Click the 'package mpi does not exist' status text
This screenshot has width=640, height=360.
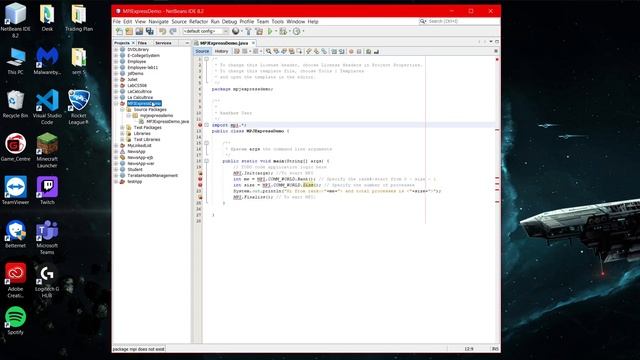pyautogui.click(x=138, y=349)
